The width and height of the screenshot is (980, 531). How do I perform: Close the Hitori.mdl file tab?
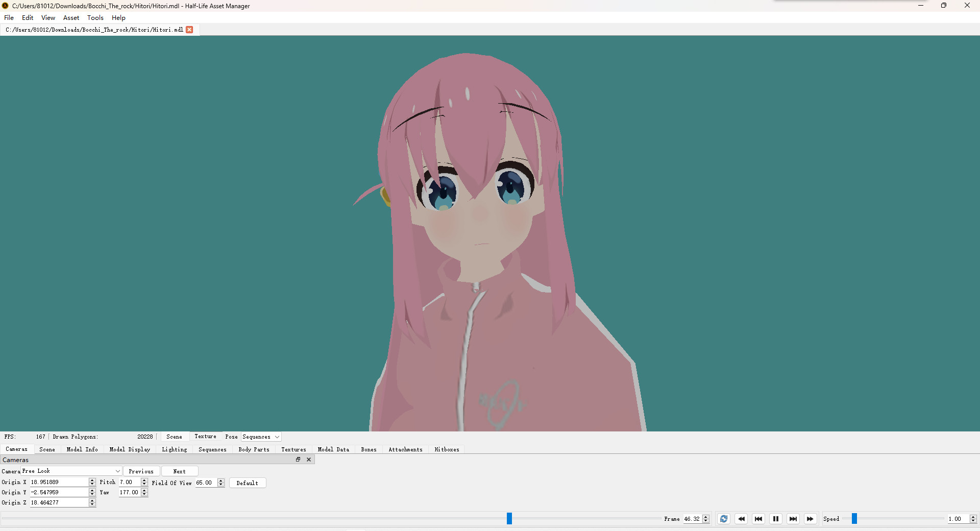coord(189,29)
